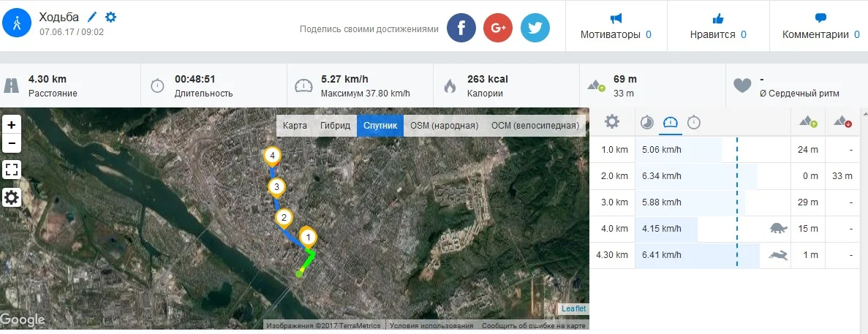Image resolution: width=868 pixels, height=334 pixels.
Task: Click the blue walking activity icon
Action: tap(17, 23)
